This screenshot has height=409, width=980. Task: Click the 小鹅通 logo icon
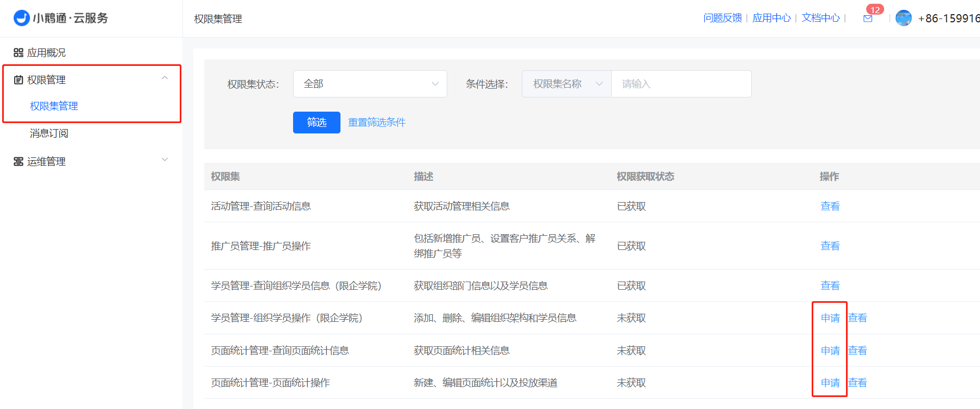[x=22, y=18]
